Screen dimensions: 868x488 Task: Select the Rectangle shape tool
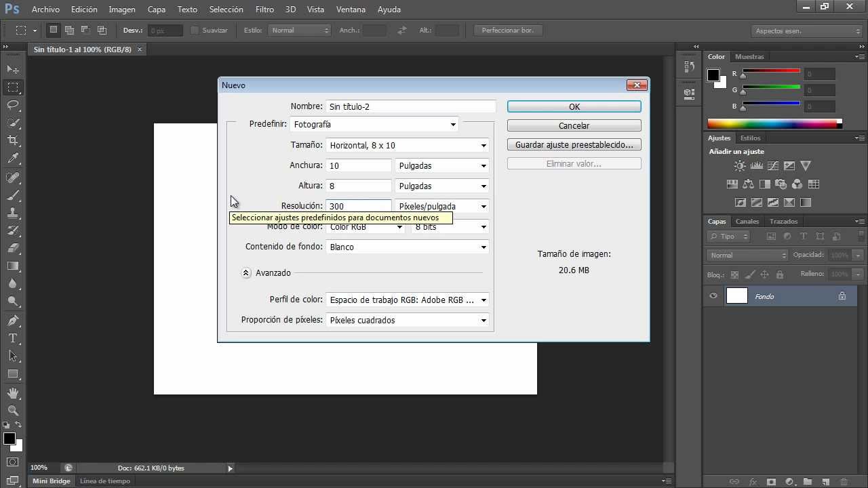coord(13,373)
